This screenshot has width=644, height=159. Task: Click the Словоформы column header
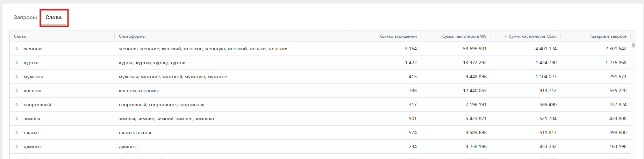pos(132,36)
